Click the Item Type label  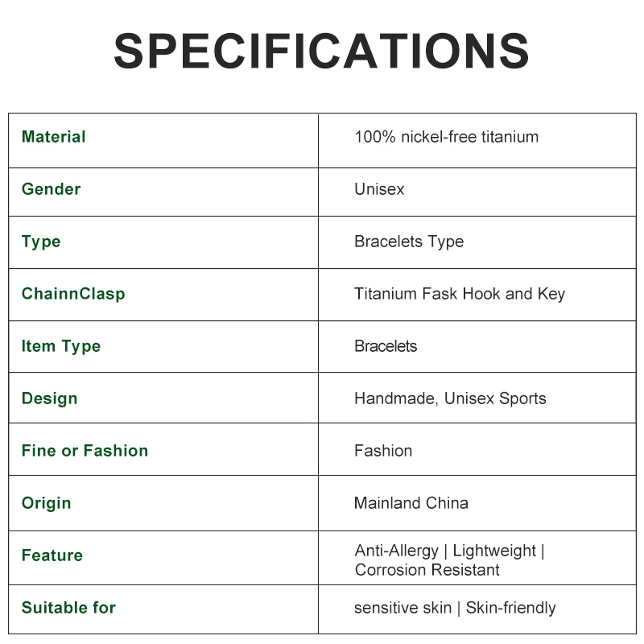tap(61, 346)
